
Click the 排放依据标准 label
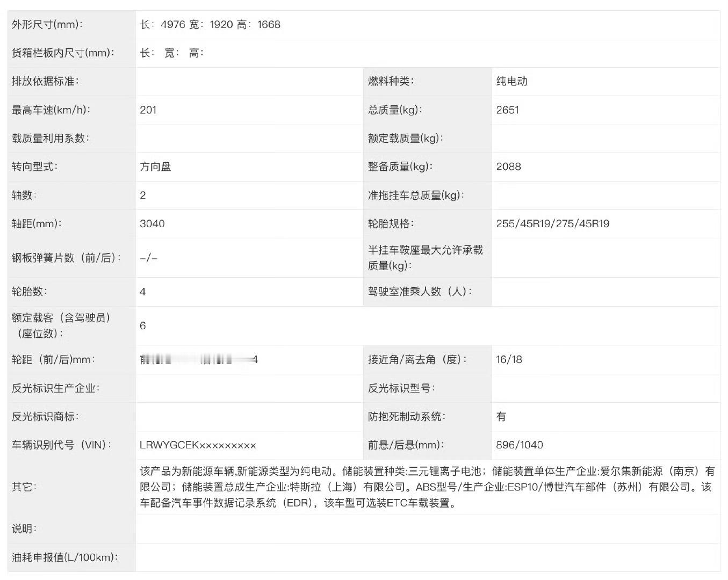pos(45,82)
